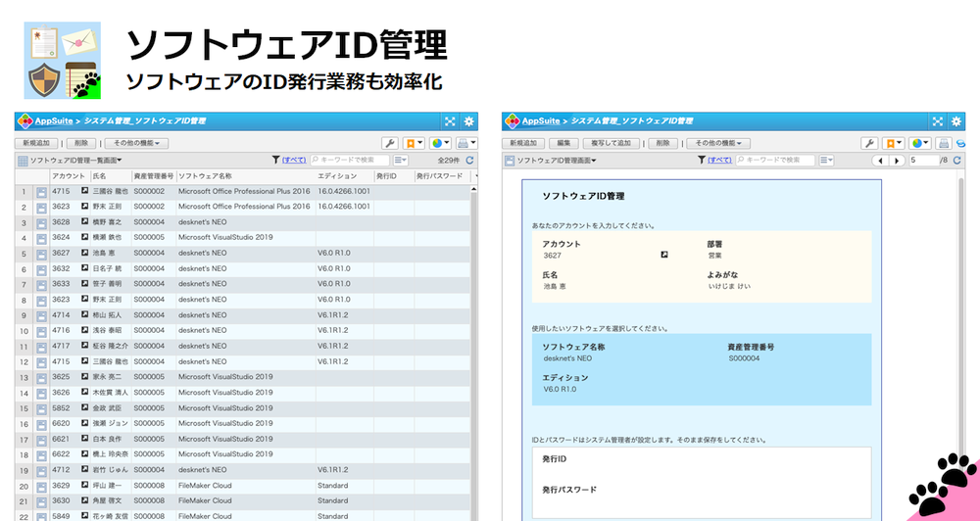Image resolution: width=980 pixels, height=521 pixels.
Task: Click the filter funnel icon in left panel
Action: (x=275, y=160)
